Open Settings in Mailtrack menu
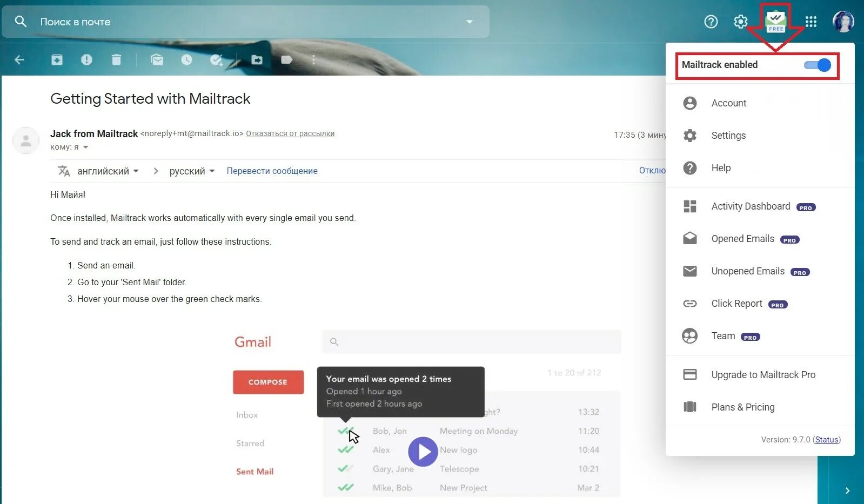This screenshot has width=864, height=504. 760,136
